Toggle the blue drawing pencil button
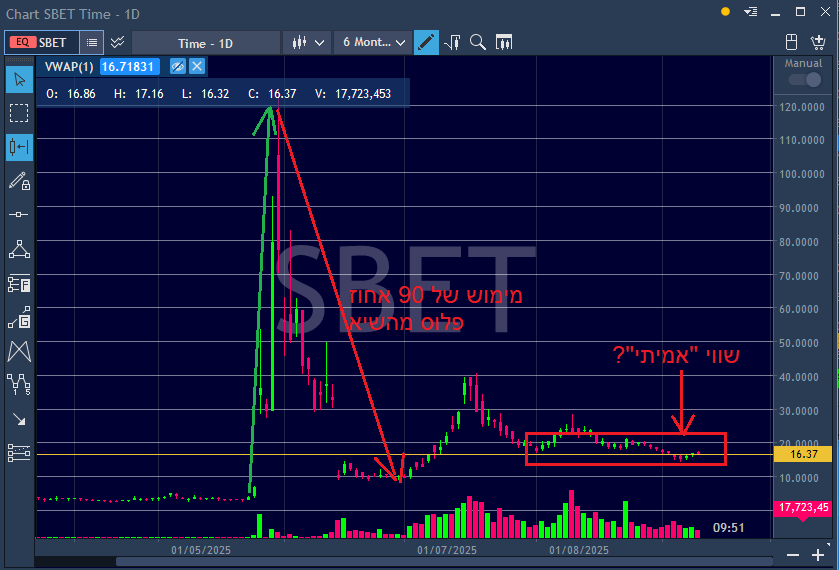 pos(426,42)
